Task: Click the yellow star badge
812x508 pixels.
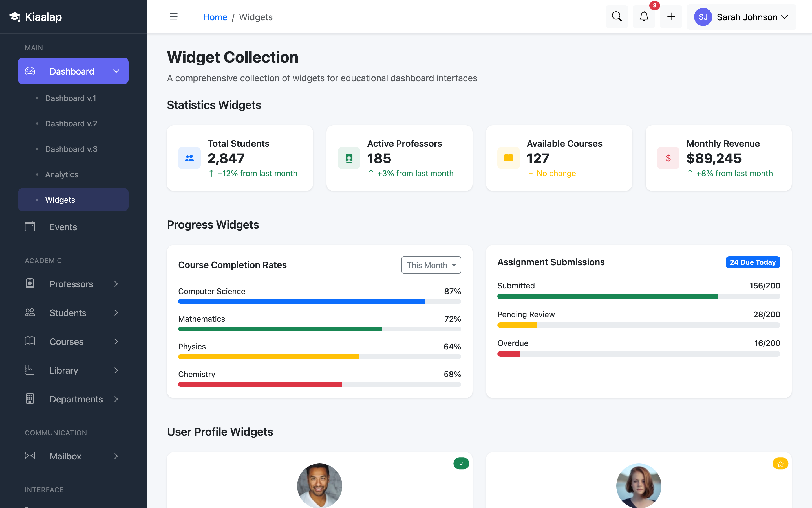Action: (x=780, y=464)
